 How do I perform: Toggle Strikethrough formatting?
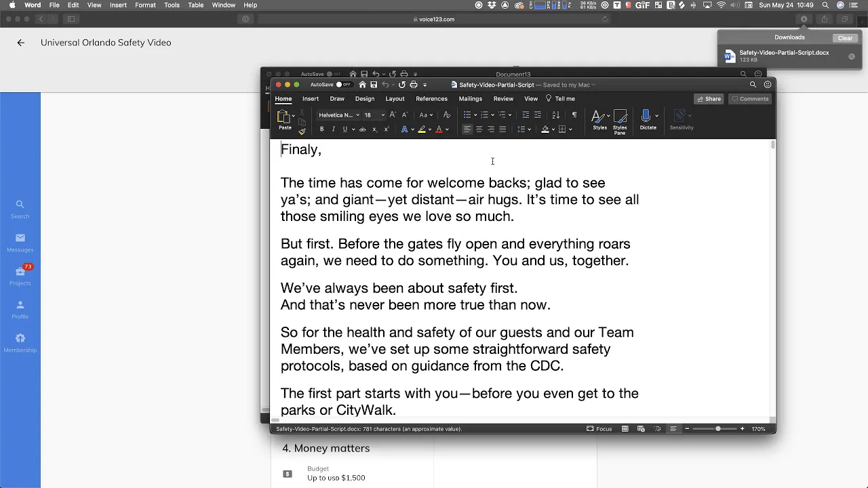(x=362, y=129)
